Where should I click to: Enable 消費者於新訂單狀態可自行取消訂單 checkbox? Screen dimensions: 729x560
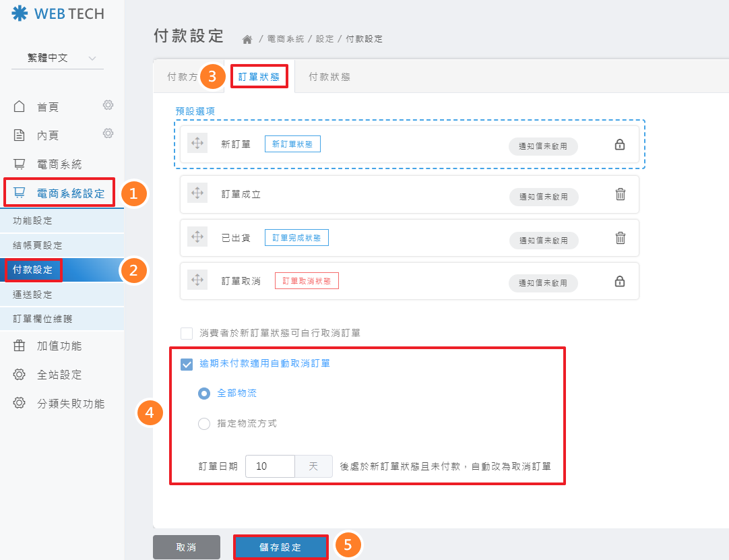(187, 333)
